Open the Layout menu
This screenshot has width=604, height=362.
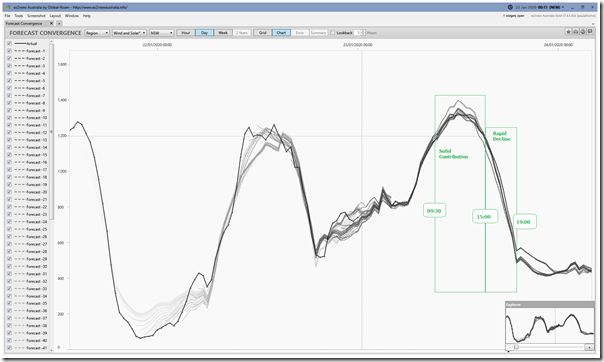pos(55,16)
